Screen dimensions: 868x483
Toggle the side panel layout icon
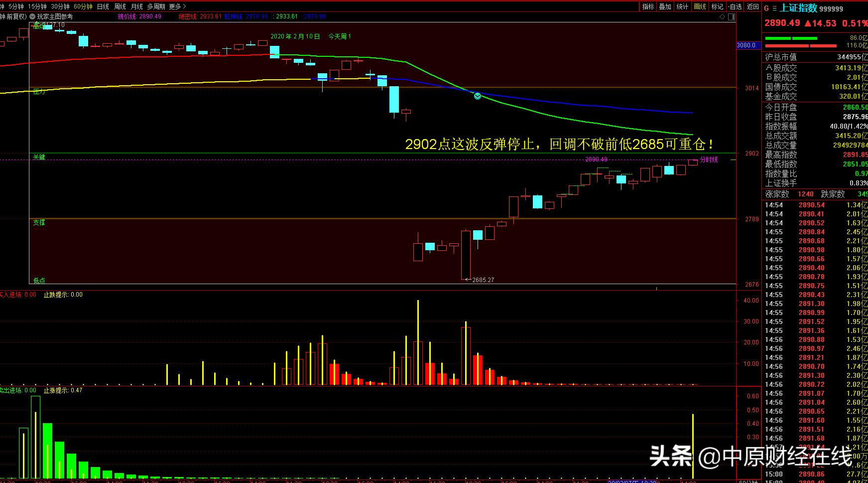732,17
